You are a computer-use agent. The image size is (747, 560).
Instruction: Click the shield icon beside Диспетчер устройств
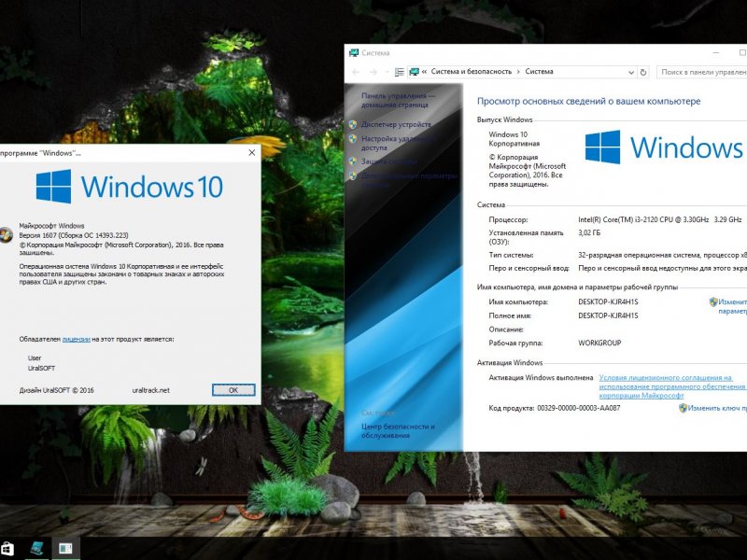click(x=353, y=125)
